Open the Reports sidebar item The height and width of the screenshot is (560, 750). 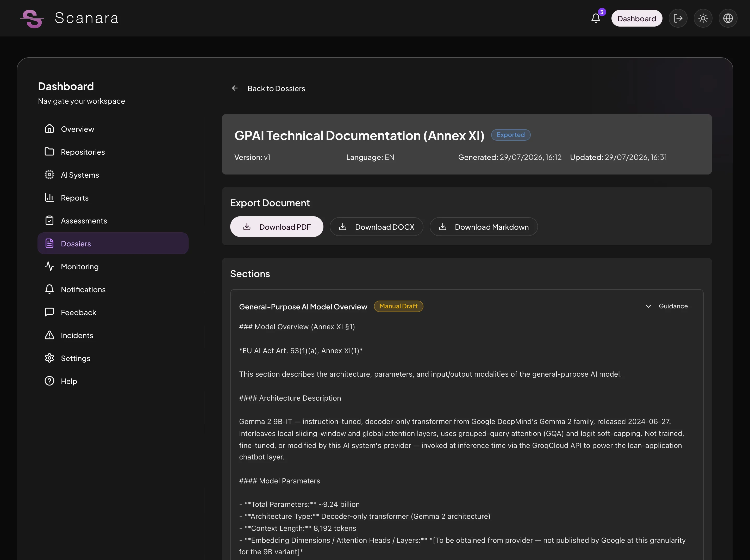pyautogui.click(x=113, y=198)
